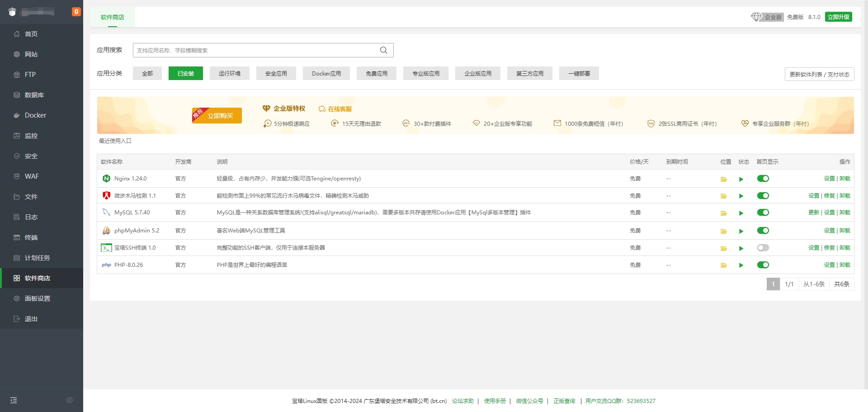
Task: Open 微步木马检测 folder location icon
Action: pos(723,196)
